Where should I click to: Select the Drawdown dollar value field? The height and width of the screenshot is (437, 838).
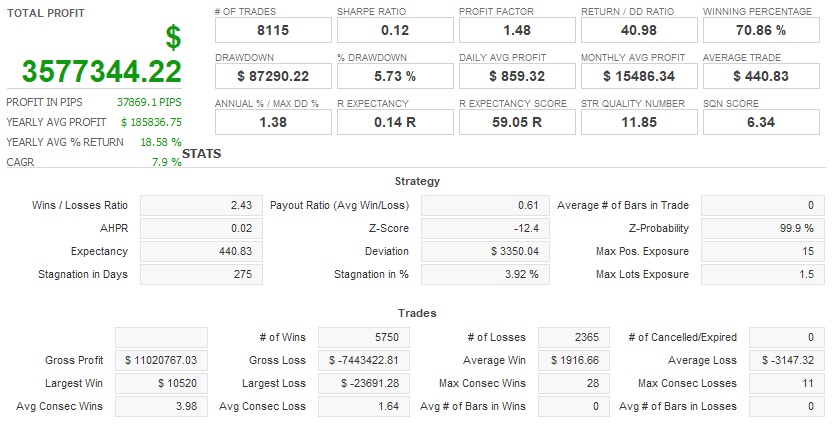(x=272, y=76)
